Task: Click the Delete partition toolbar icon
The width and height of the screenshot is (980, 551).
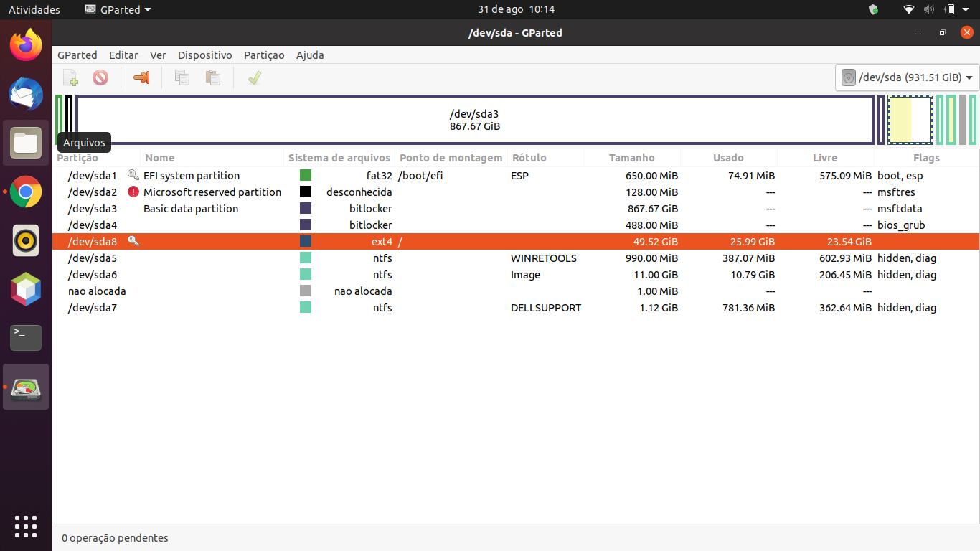Action: point(100,77)
